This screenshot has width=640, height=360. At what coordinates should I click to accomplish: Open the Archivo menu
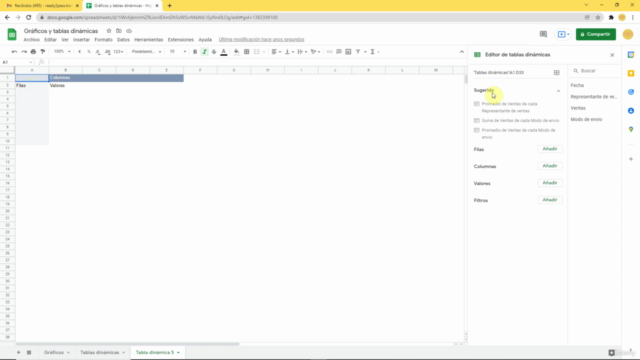[31, 40]
